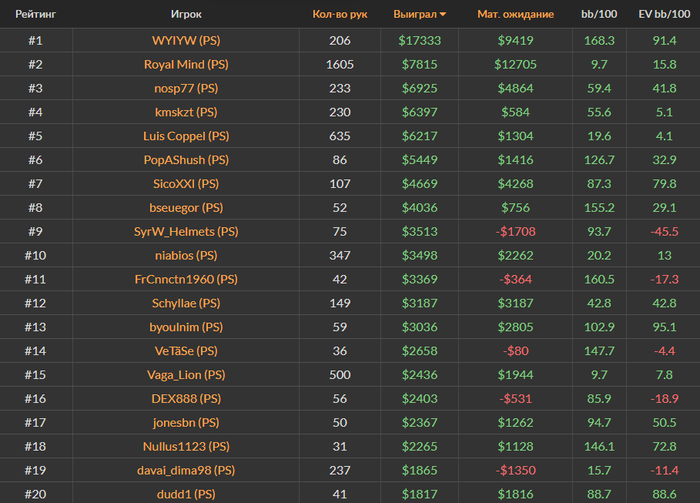Open DEX888 (PS) player link
The width and height of the screenshot is (700, 503).
coord(186,399)
